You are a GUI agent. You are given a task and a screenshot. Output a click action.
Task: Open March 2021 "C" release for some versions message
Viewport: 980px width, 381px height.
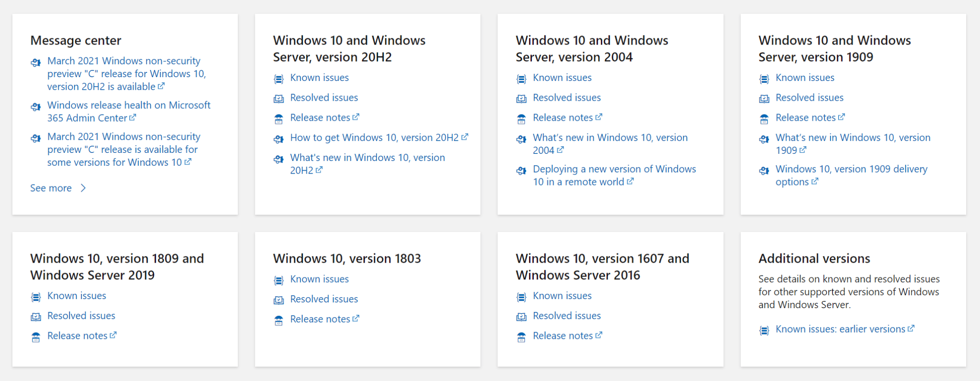(x=123, y=150)
